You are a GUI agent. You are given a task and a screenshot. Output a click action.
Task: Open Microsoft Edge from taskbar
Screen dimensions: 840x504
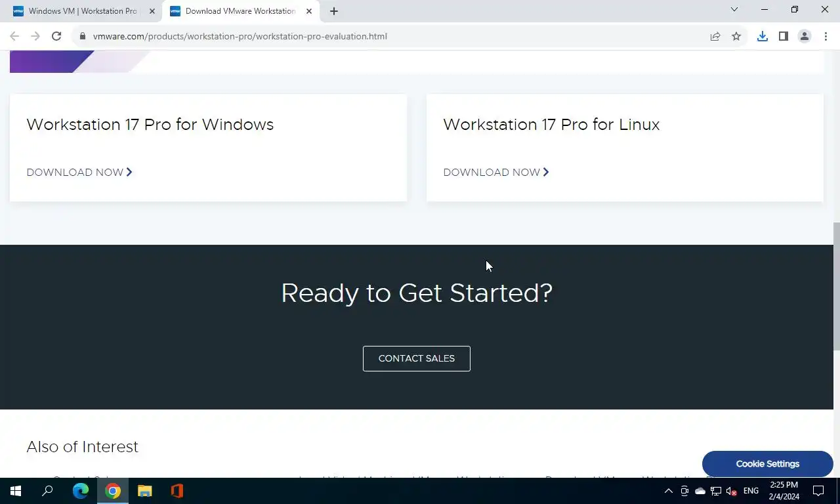(81, 491)
